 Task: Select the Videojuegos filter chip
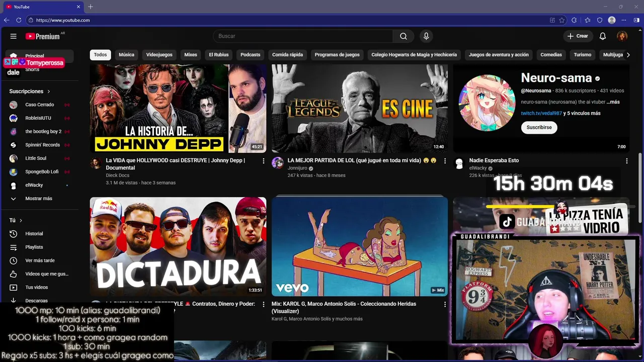[159, 55]
